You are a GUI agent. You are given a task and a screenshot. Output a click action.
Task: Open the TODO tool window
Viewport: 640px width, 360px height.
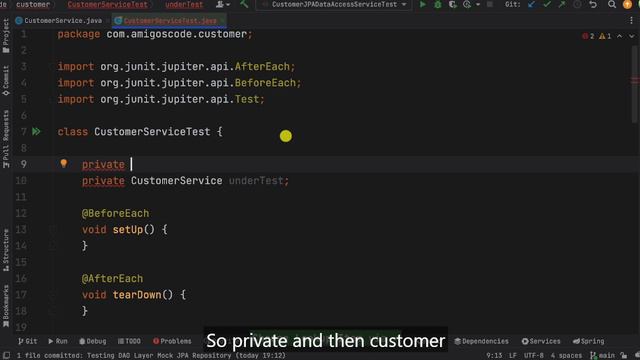click(x=129, y=341)
